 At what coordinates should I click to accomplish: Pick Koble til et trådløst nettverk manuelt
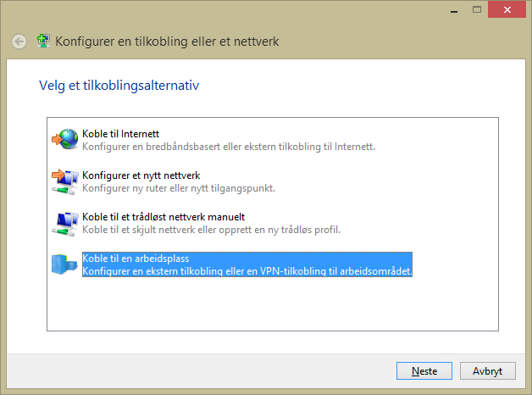[163, 218]
